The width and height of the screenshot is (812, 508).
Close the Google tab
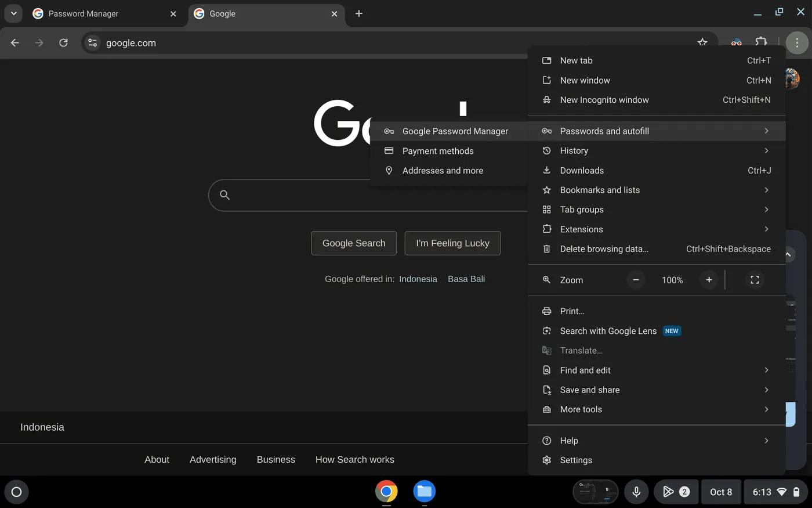point(334,14)
